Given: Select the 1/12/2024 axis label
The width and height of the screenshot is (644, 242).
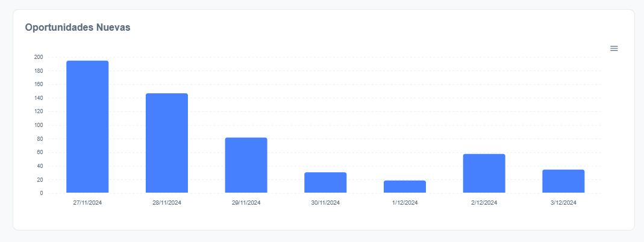Looking at the screenshot, I should tap(405, 203).
